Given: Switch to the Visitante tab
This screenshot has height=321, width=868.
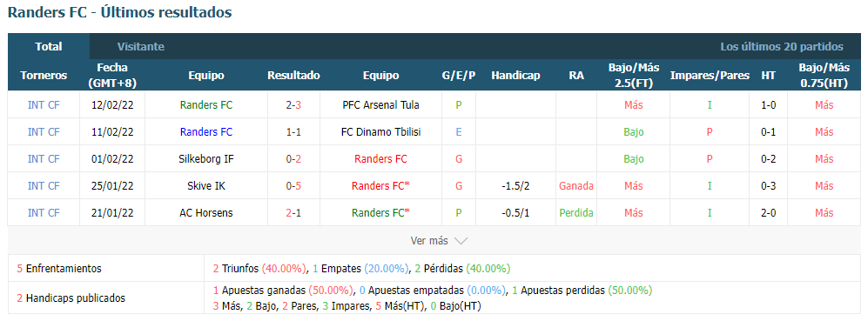Looking at the screenshot, I should (141, 47).
